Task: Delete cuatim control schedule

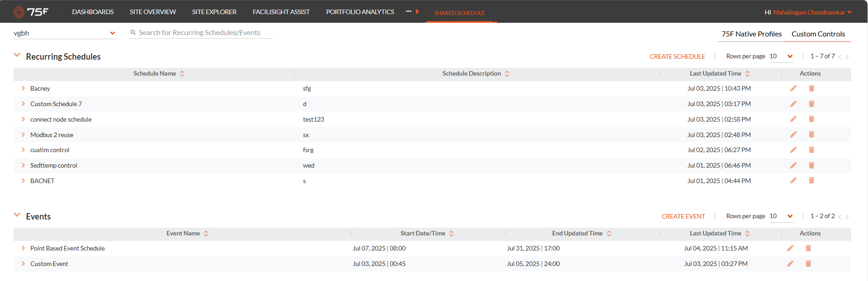Action: (x=812, y=150)
